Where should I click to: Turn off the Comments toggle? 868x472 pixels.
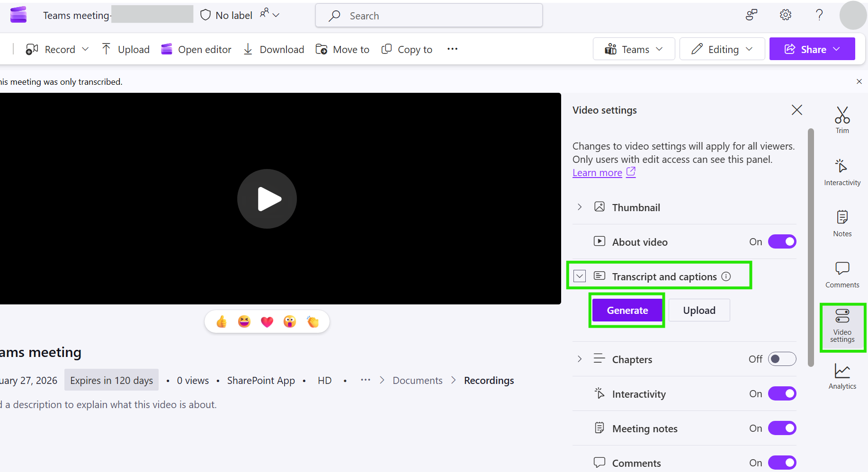tap(782, 463)
